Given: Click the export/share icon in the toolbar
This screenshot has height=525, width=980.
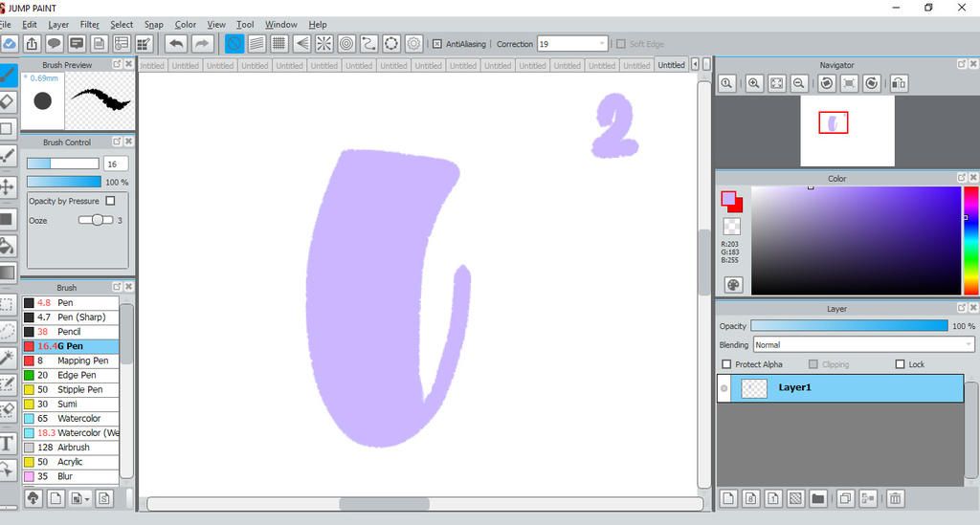Looking at the screenshot, I should [32, 44].
